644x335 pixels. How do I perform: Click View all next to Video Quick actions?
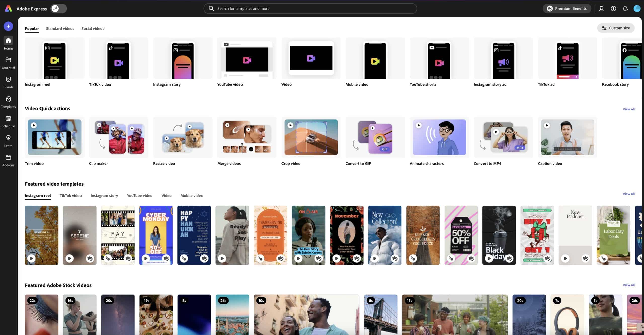(629, 109)
